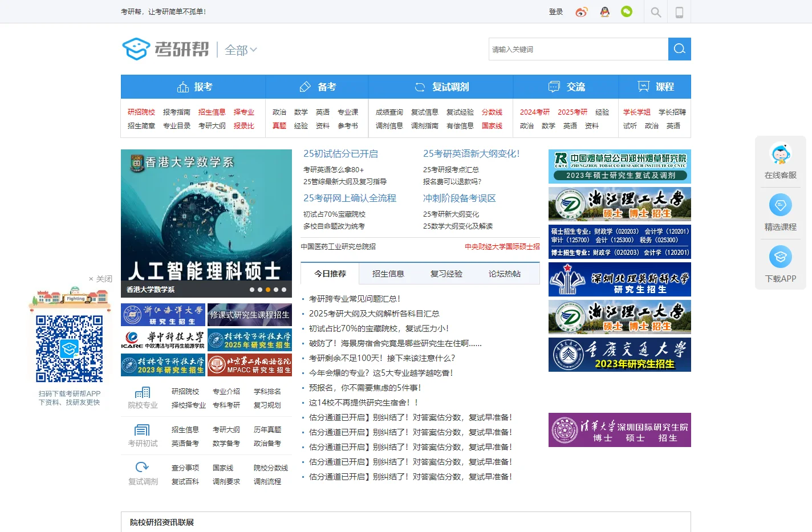
Task: Open the 备考 navigation menu
Action: point(317,87)
